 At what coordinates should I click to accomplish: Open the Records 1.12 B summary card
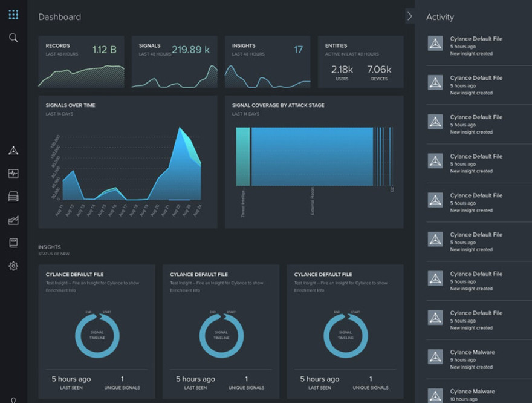(82, 62)
